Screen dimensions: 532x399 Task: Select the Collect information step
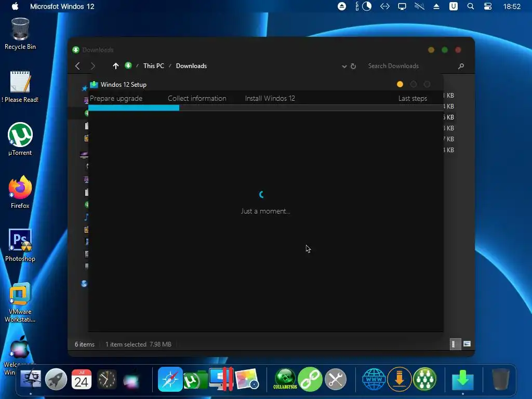point(197,98)
